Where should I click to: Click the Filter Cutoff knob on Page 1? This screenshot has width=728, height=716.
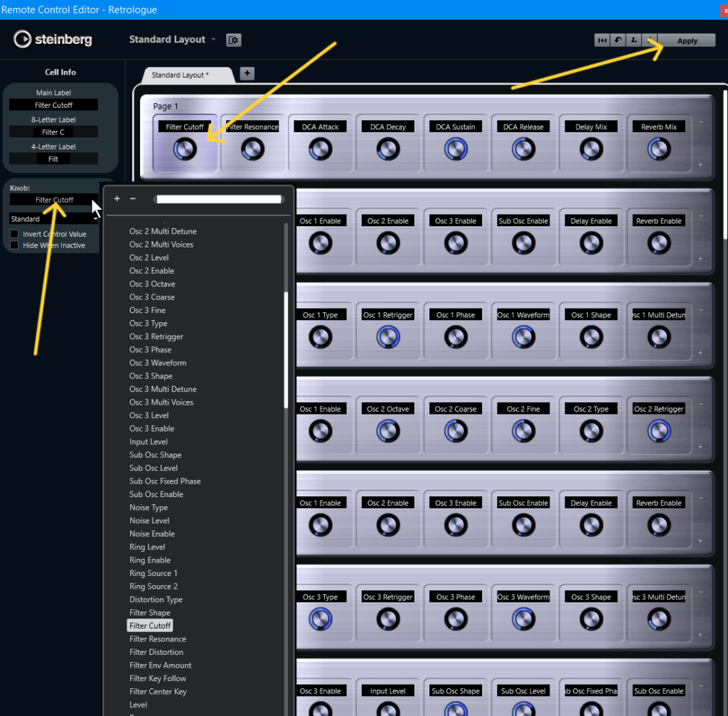185,149
